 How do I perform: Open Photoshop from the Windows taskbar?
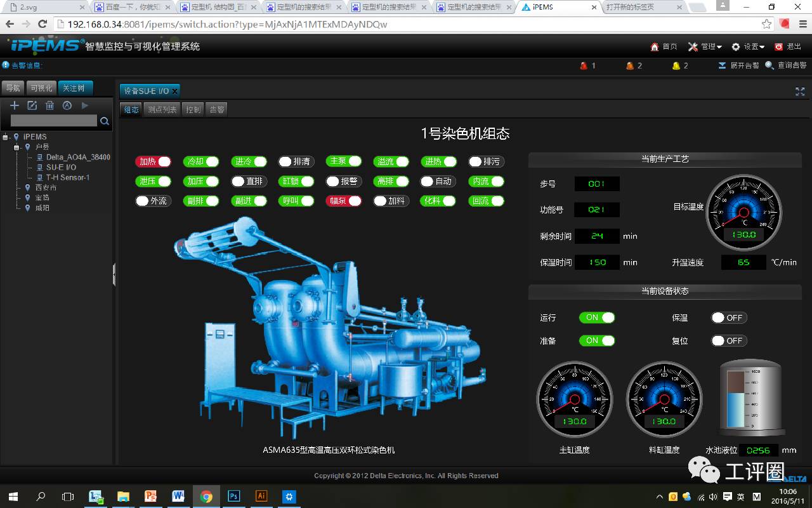(233, 496)
